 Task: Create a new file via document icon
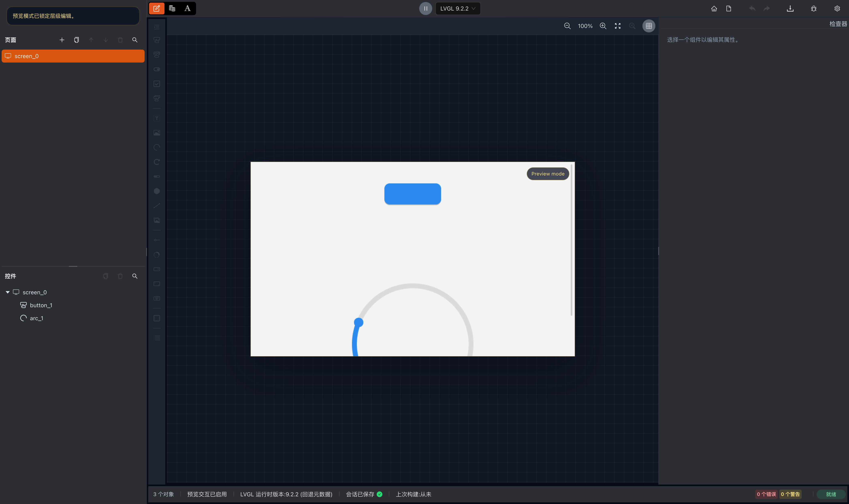coord(729,9)
